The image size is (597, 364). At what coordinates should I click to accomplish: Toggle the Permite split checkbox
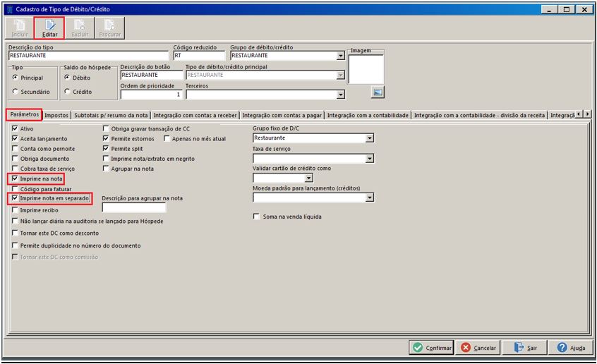pos(106,148)
